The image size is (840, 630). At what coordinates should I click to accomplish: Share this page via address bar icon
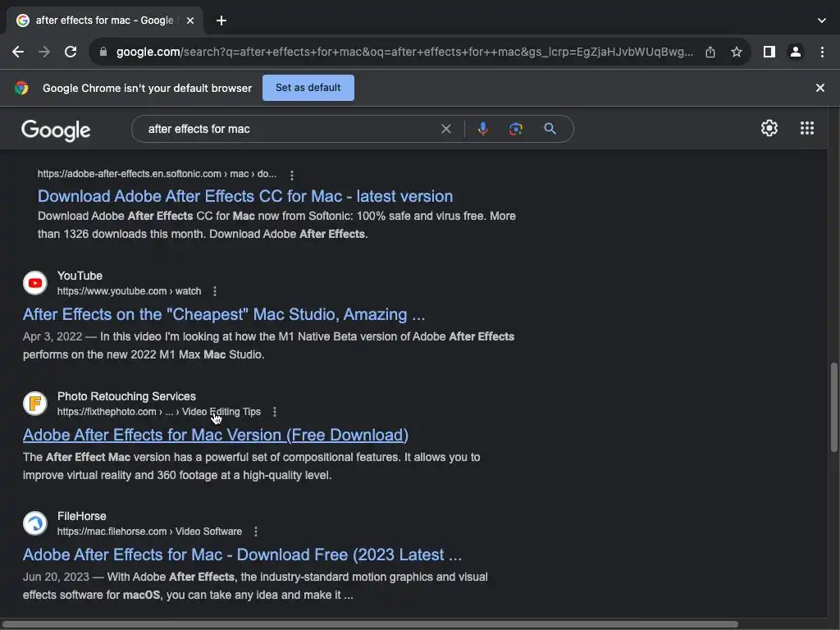[x=710, y=52]
